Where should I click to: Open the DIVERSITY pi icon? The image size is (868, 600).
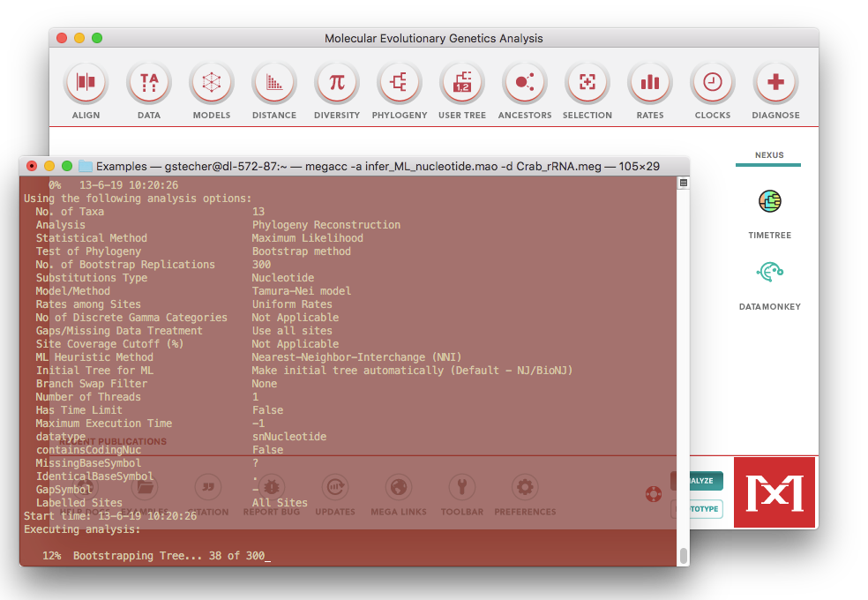337,82
